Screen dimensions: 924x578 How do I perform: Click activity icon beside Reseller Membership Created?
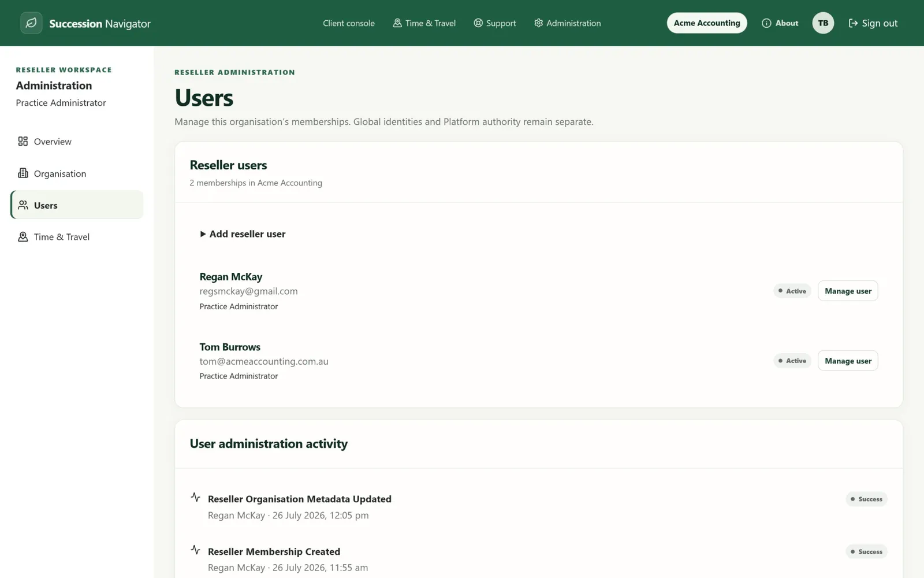point(196,550)
